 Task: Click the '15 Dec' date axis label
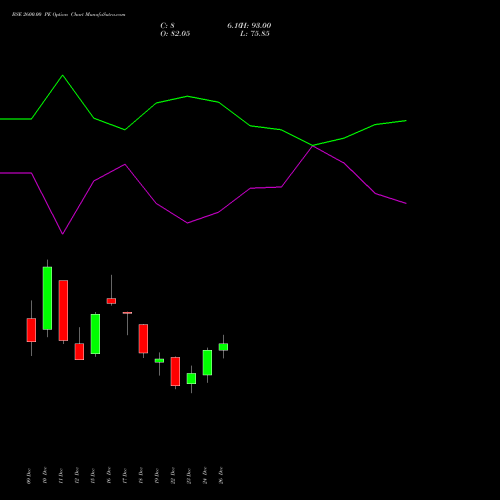coord(93,476)
